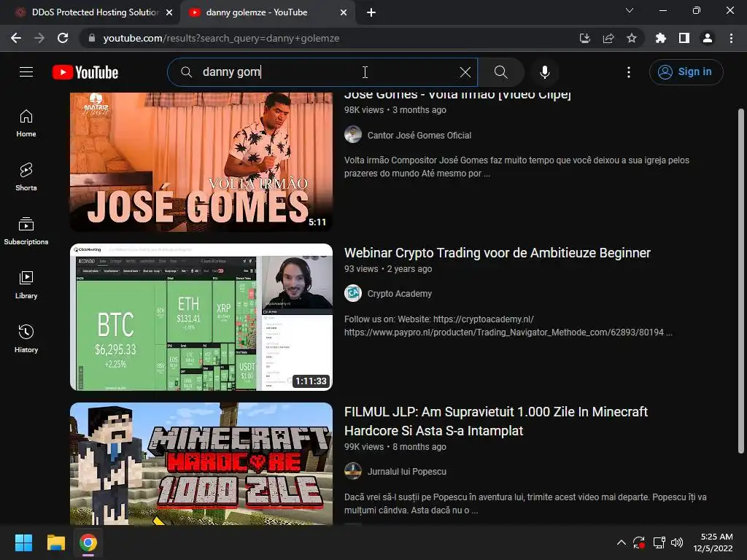Clear the search box with the X
Viewport: 747px width, 560px height.
465,72
